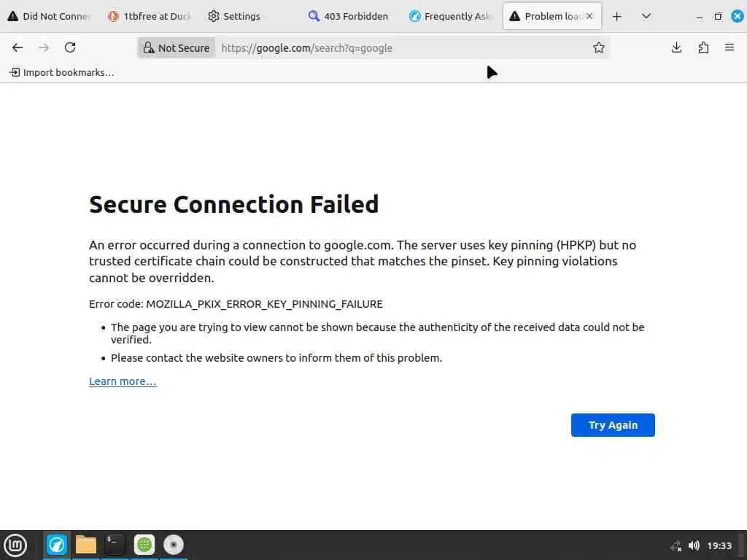This screenshot has height=560, width=747.
Task: Switch to the Settings tab
Action: [234, 16]
